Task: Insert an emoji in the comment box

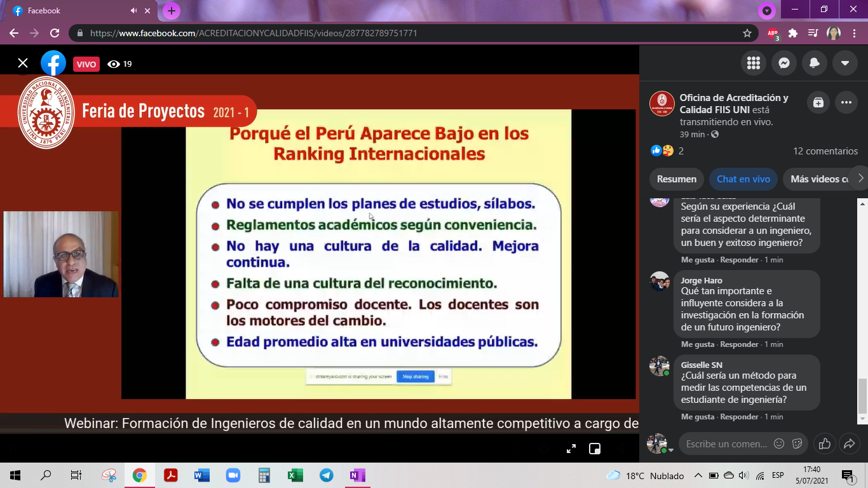Action: (x=779, y=444)
